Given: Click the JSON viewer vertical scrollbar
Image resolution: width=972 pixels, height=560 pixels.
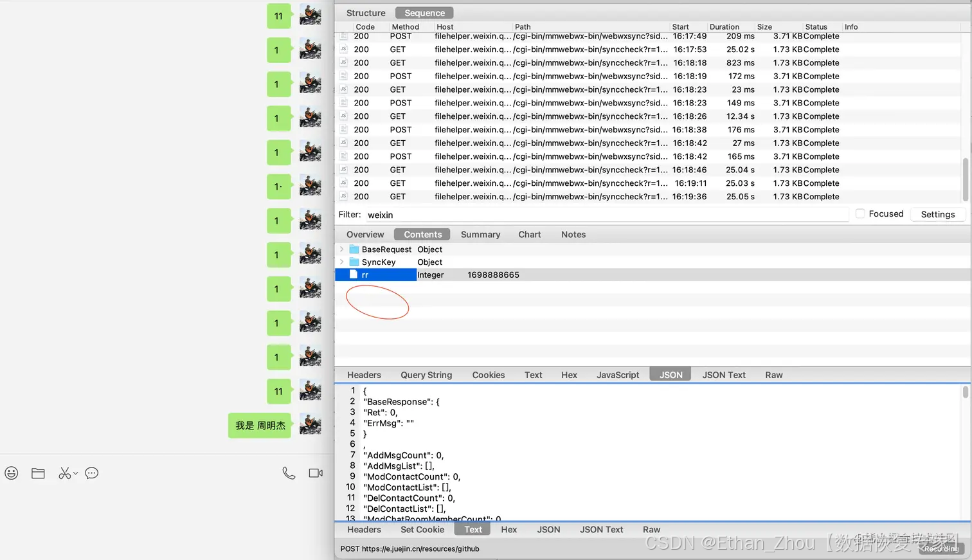Looking at the screenshot, I should point(965,392).
